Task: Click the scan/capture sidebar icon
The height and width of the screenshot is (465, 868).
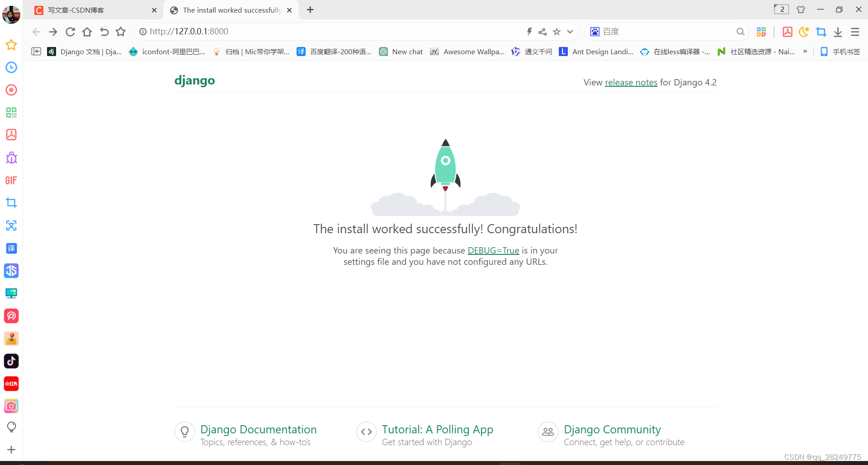Action: coord(11,225)
